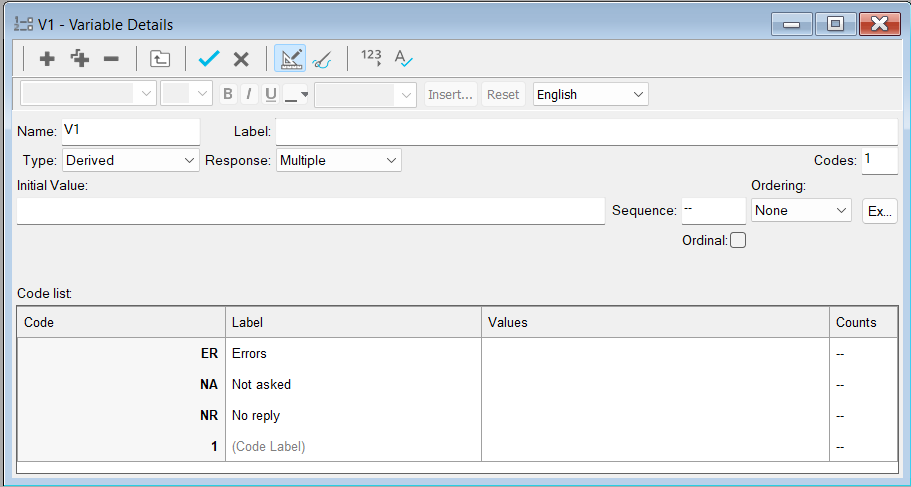Select the No reply label cell

(x=353, y=416)
